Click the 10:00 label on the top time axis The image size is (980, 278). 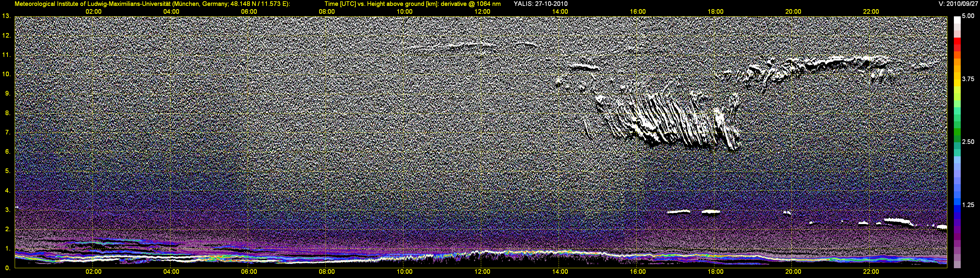click(404, 12)
